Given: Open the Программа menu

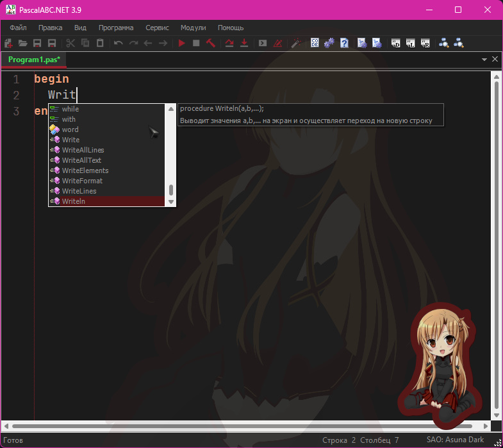Looking at the screenshot, I should click(x=116, y=28).
